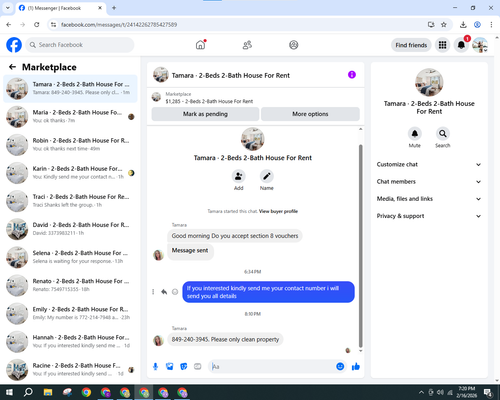
Task: Expand the Customize chat section
Action: pos(429,164)
